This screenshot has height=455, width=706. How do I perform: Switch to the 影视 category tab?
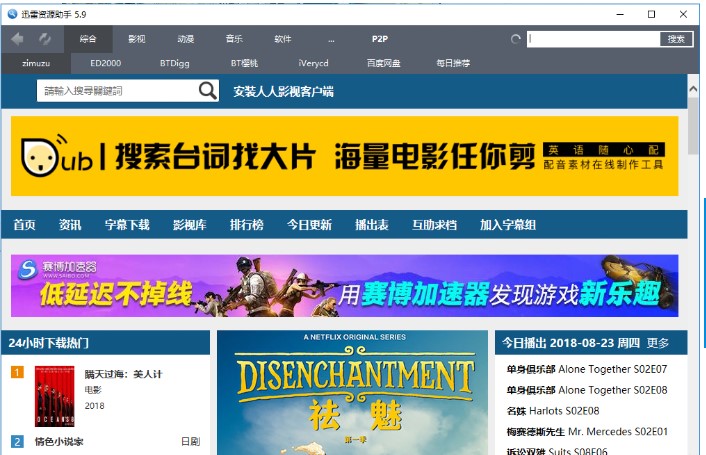pyautogui.click(x=136, y=39)
